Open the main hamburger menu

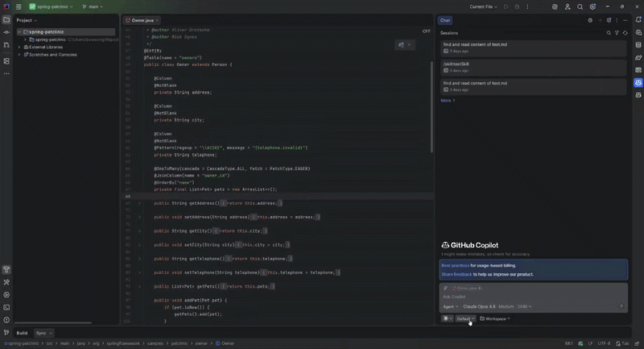tap(19, 6)
